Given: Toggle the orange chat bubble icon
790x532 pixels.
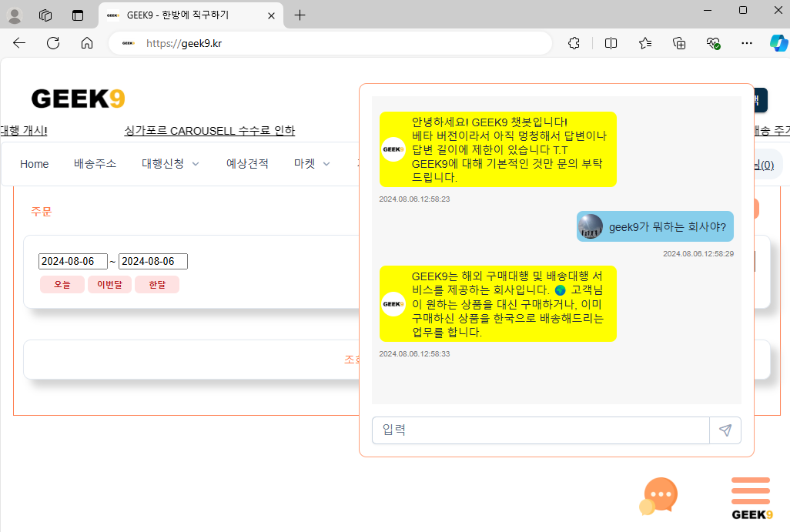Looking at the screenshot, I should pos(658,496).
